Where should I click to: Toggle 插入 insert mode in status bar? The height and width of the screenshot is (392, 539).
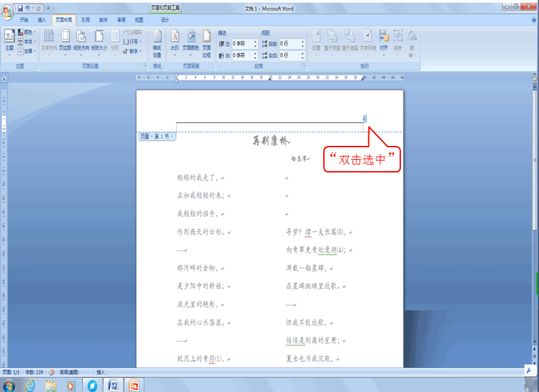tap(100, 372)
